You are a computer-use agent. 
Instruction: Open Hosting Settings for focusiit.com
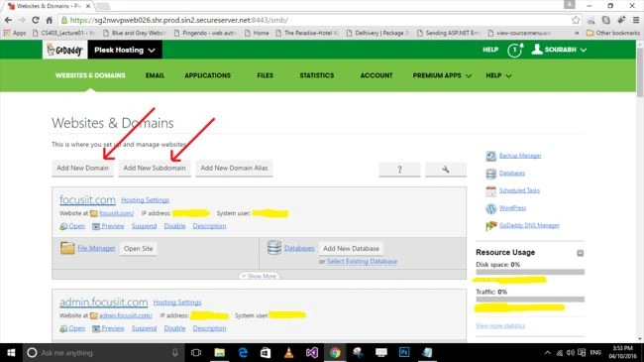(145, 200)
